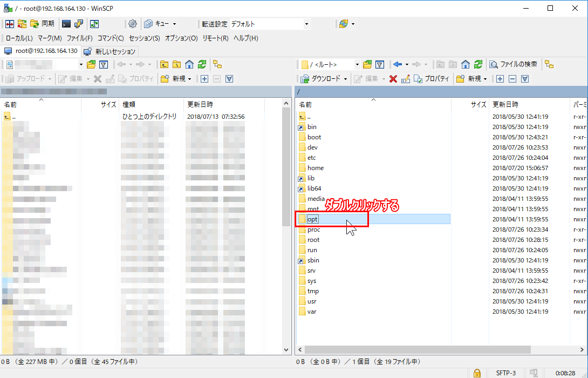Open the ヘルプ(H) menu
The image size is (588, 378).
[x=245, y=38]
